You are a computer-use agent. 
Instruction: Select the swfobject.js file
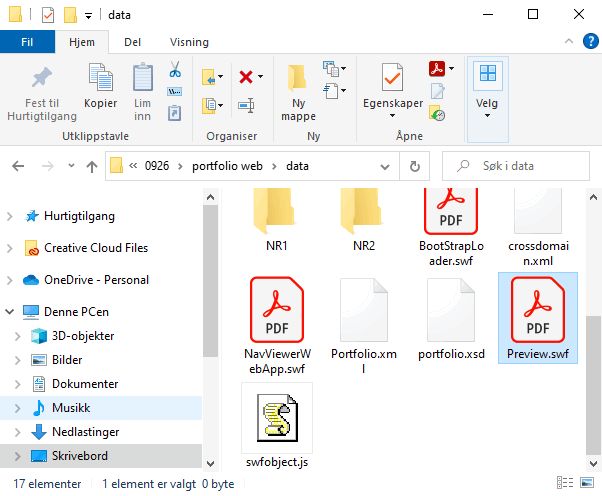coord(277,426)
